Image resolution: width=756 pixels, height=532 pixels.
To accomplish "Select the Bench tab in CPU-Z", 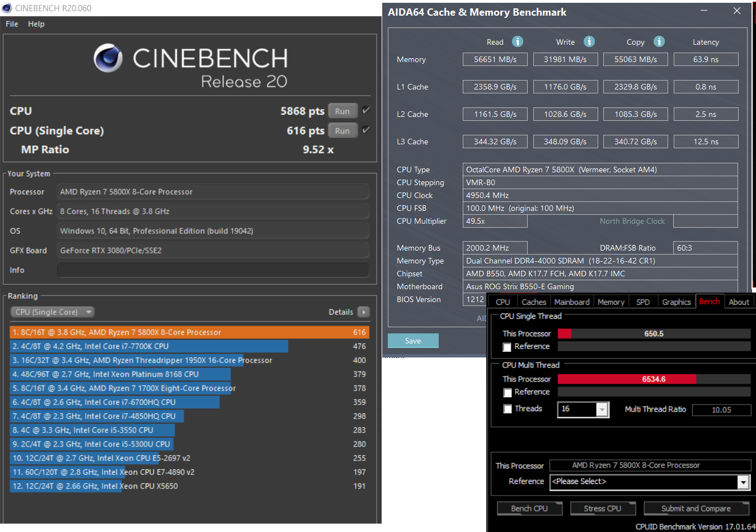I will [710, 301].
